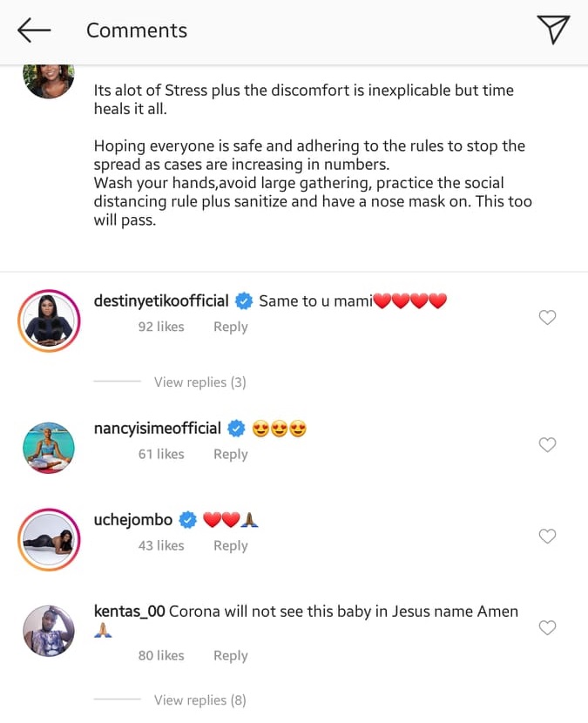Reply to kentas_00's comment
The width and height of the screenshot is (588, 723).
click(230, 655)
